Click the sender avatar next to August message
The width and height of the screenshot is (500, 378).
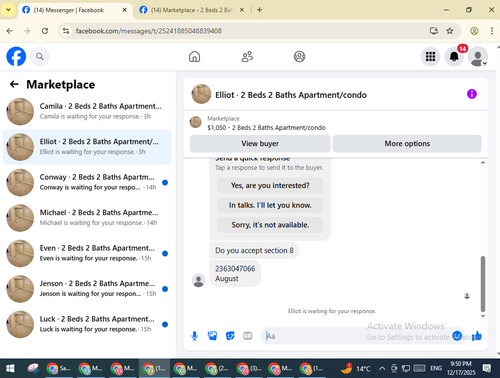[198, 280]
